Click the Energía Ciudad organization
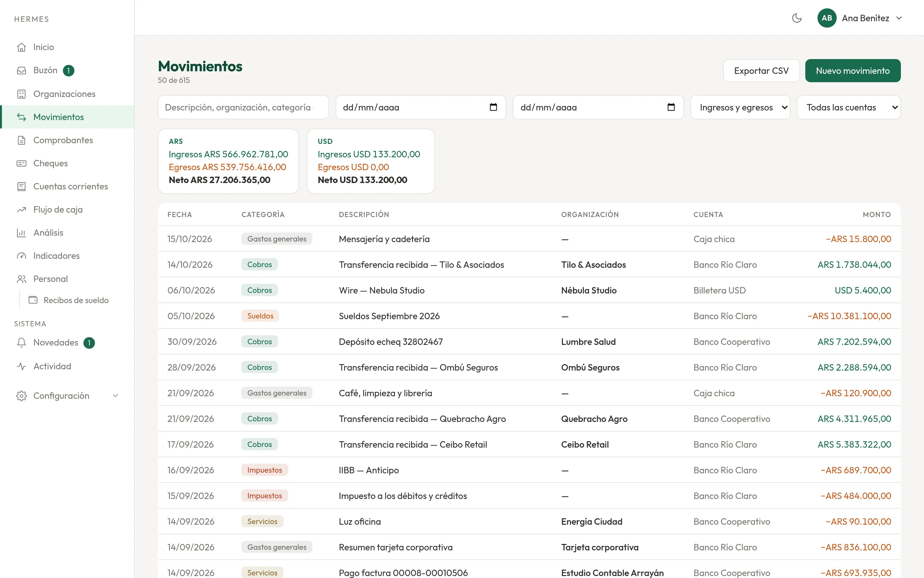 (591, 521)
